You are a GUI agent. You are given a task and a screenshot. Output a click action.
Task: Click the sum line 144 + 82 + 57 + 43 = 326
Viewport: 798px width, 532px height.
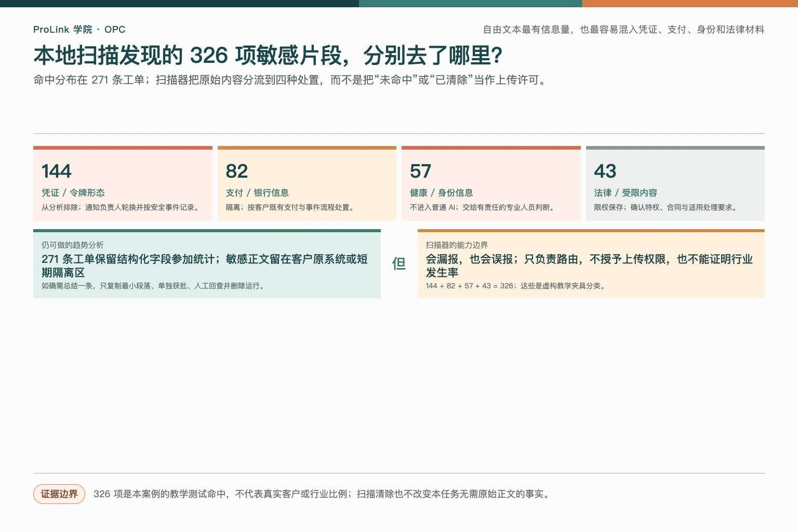pyautogui.click(x=517, y=286)
